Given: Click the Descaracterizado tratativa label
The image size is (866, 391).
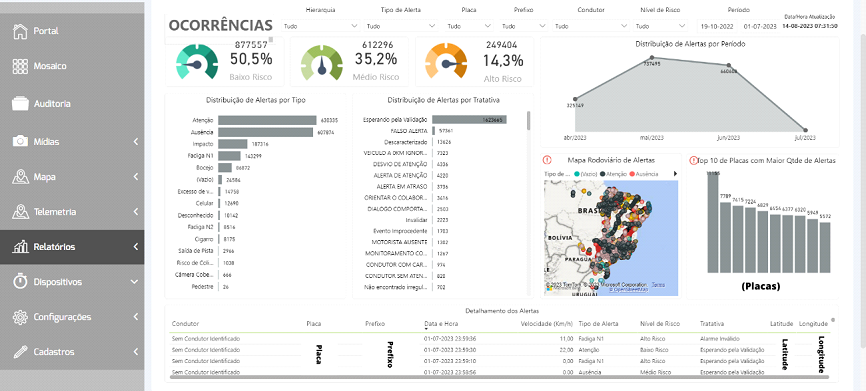Looking at the screenshot, I should (406, 142).
